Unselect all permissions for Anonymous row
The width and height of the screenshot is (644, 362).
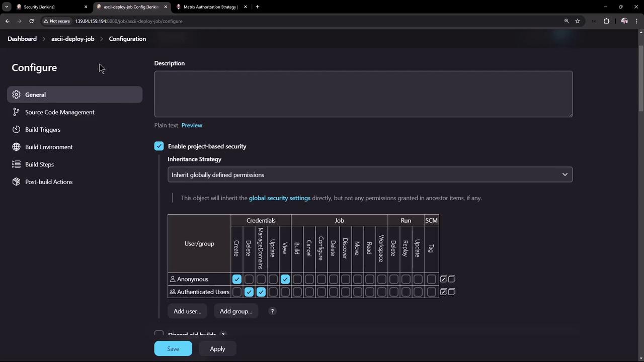(452, 279)
